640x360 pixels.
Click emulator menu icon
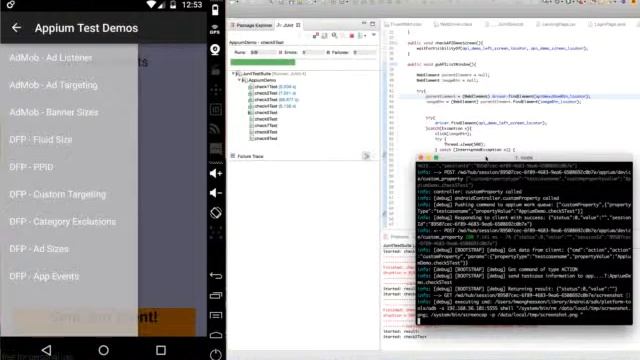tap(216, 315)
